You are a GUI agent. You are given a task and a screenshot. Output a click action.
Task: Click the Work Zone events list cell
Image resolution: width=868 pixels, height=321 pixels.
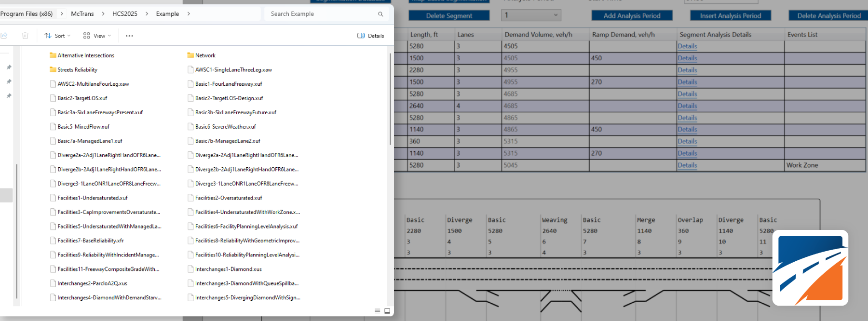pyautogui.click(x=825, y=165)
